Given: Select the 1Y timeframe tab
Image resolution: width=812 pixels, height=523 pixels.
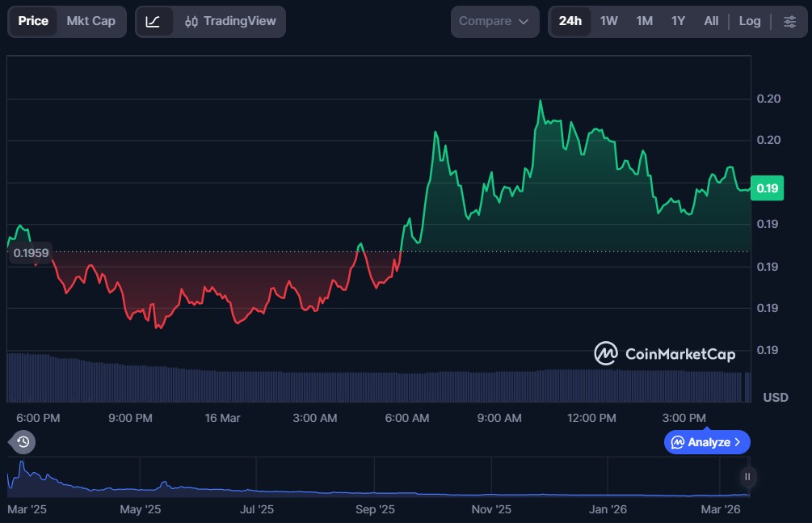Looking at the screenshot, I should click(x=677, y=21).
